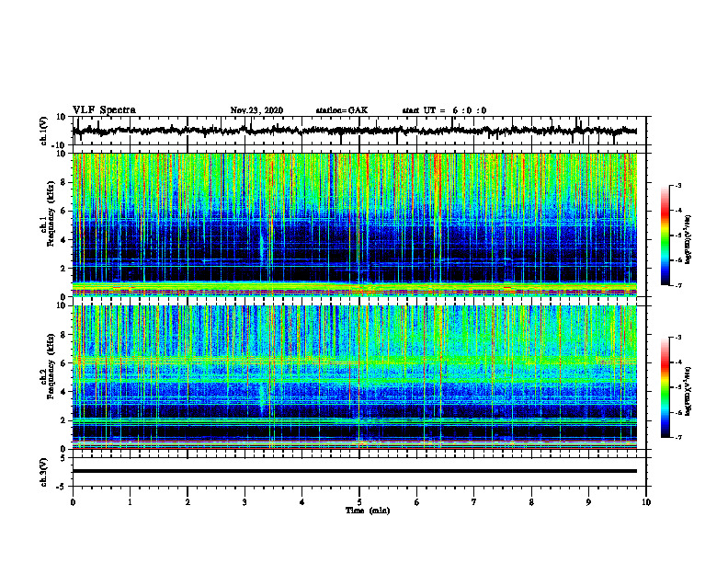The image size is (728, 563).
Task: Click time axis tick label '9'
Action: click(588, 502)
